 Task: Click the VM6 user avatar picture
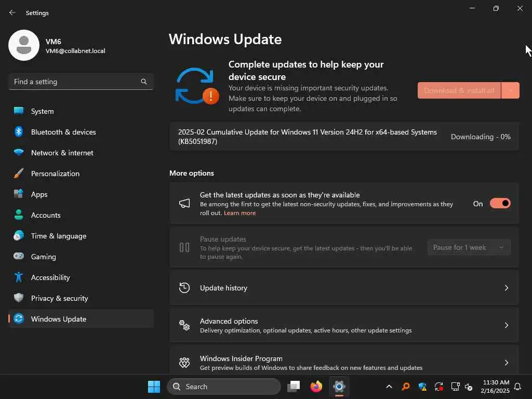tap(24, 45)
